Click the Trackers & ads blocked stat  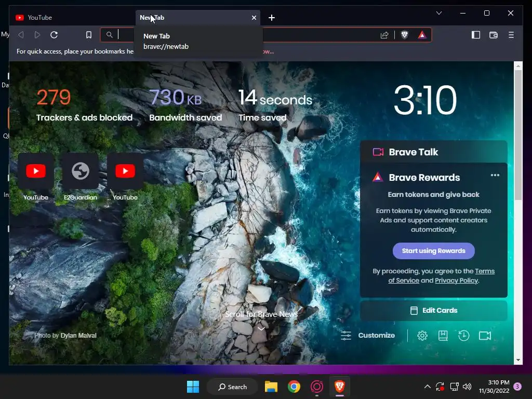[84, 105]
